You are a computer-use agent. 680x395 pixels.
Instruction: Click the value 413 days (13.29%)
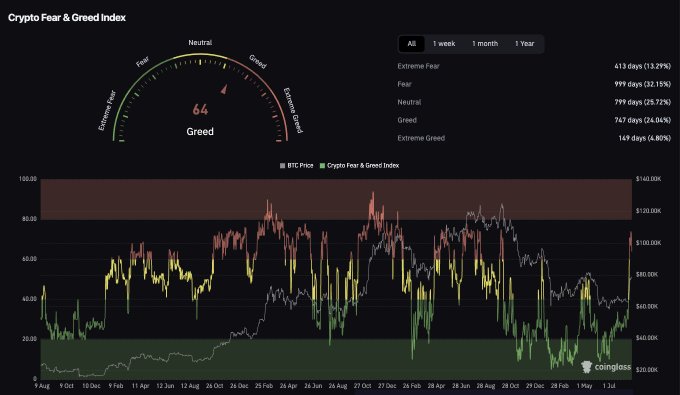(x=642, y=66)
